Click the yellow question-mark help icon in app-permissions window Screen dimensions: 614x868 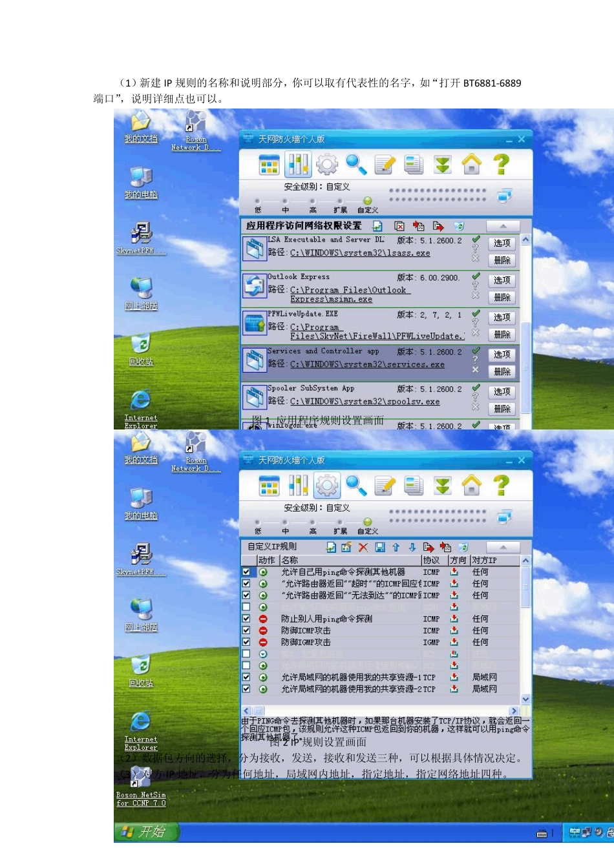(x=501, y=164)
